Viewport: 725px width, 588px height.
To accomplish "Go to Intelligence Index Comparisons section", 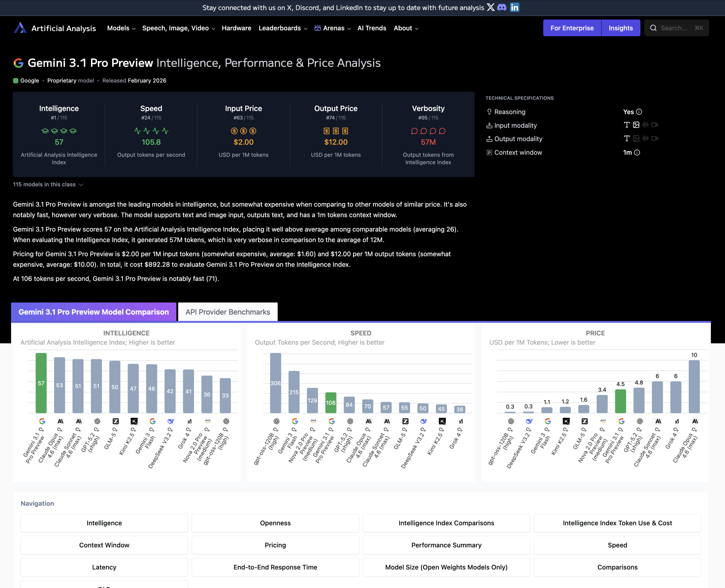I will point(446,523).
